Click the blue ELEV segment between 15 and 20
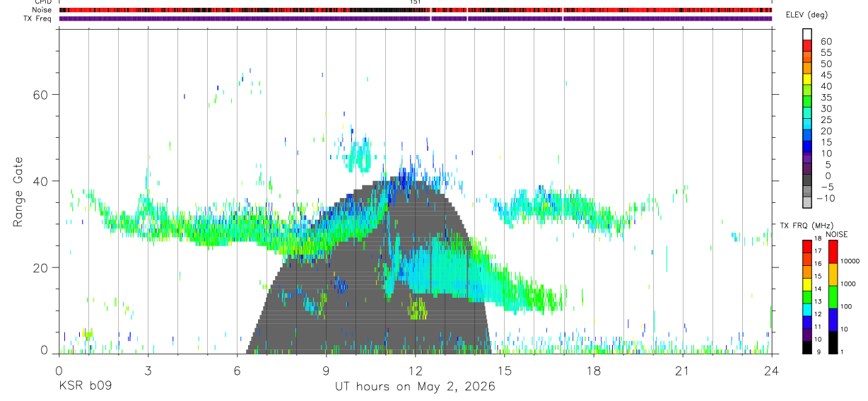Image resolution: width=868 pixels, height=401 pixels. [x=807, y=136]
